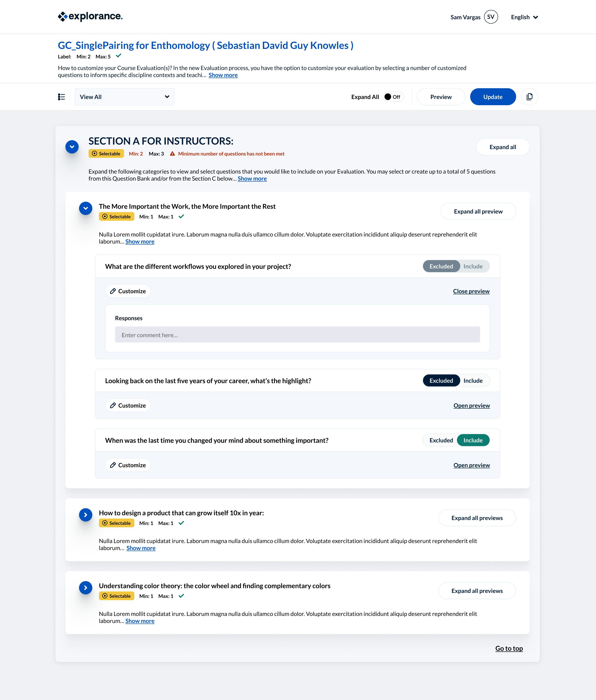Click the explorance logo

tap(90, 16)
